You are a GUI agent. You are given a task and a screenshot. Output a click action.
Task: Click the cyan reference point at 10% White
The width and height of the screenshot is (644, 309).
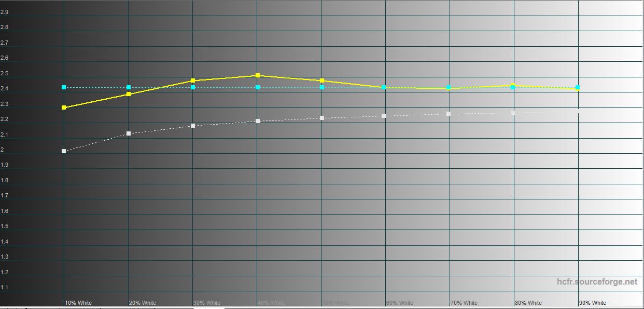(64, 87)
